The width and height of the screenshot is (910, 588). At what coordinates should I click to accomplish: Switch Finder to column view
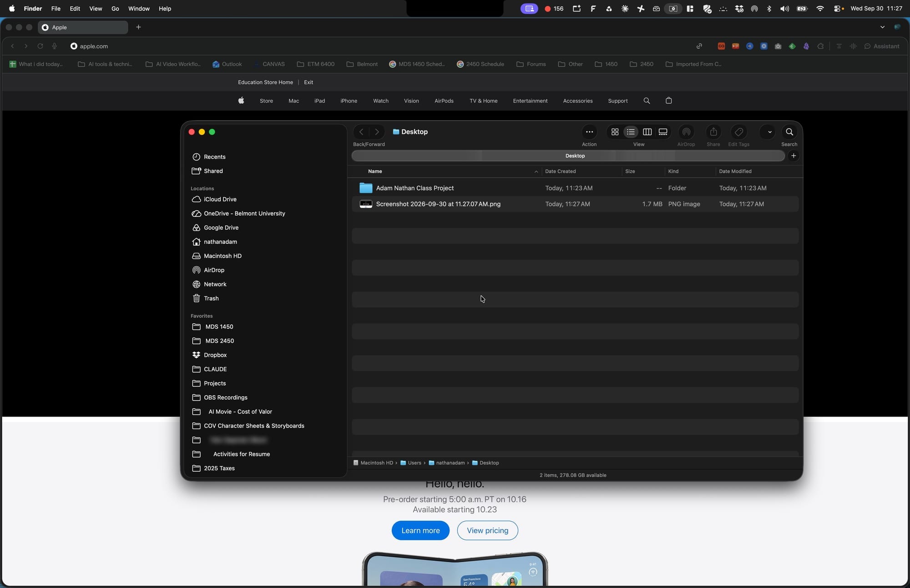[x=647, y=132]
